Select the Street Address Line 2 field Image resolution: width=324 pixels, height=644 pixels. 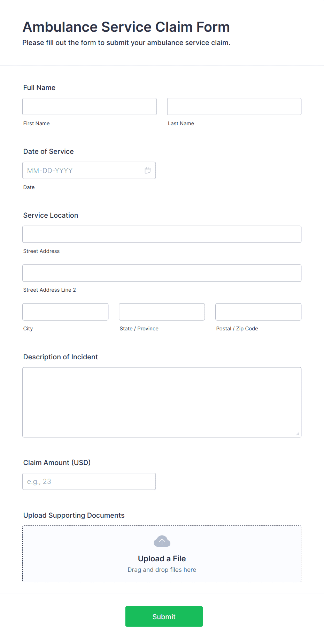162,273
